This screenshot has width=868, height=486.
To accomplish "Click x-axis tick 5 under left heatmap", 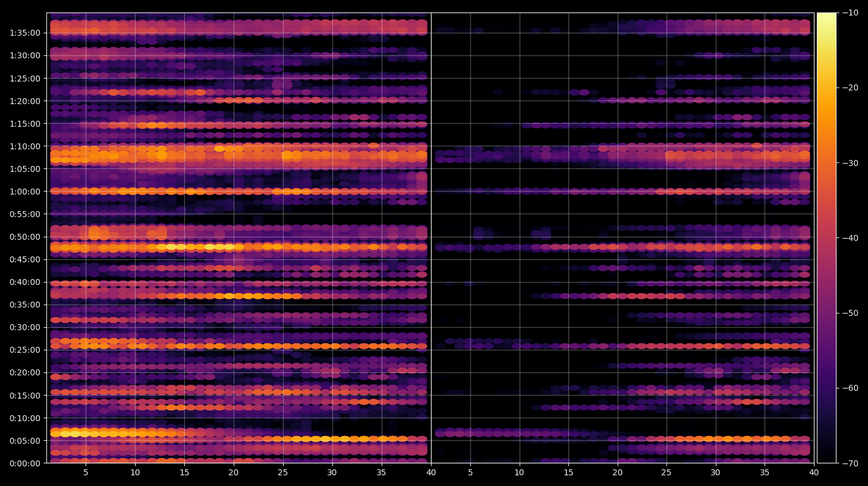I will [86, 473].
